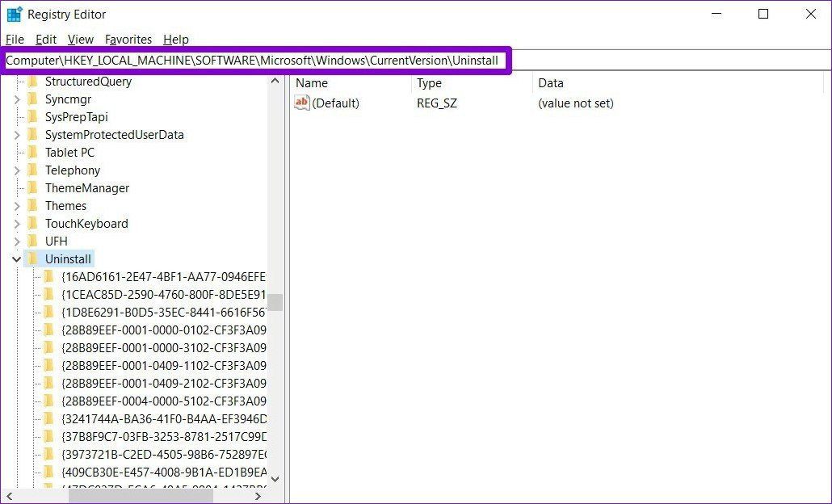Click folder icon beside {3241744A-BA36-41F0 key
This screenshot has height=504, width=832.
point(48,418)
